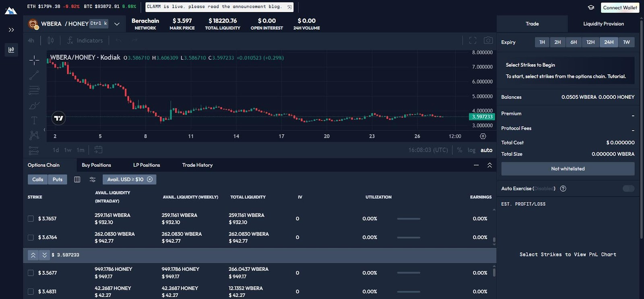Select the 1W expiry
644x299 pixels.
click(626, 42)
